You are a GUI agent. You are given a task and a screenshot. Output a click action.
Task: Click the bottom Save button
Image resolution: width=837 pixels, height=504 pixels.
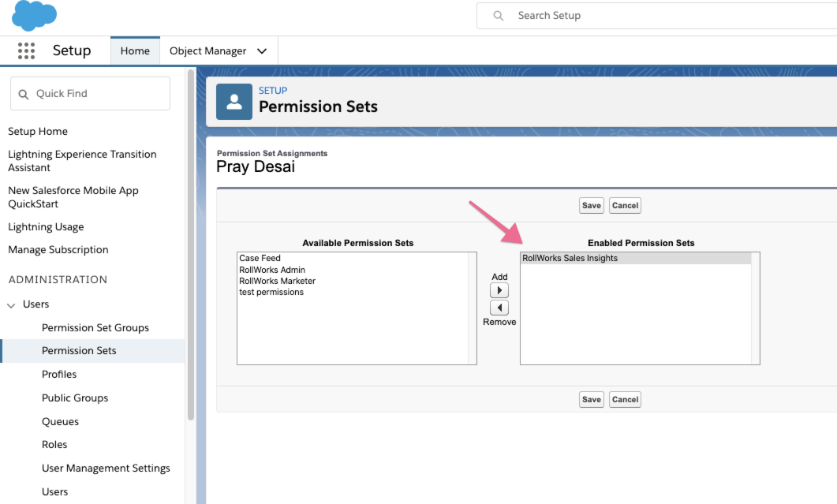(592, 399)
